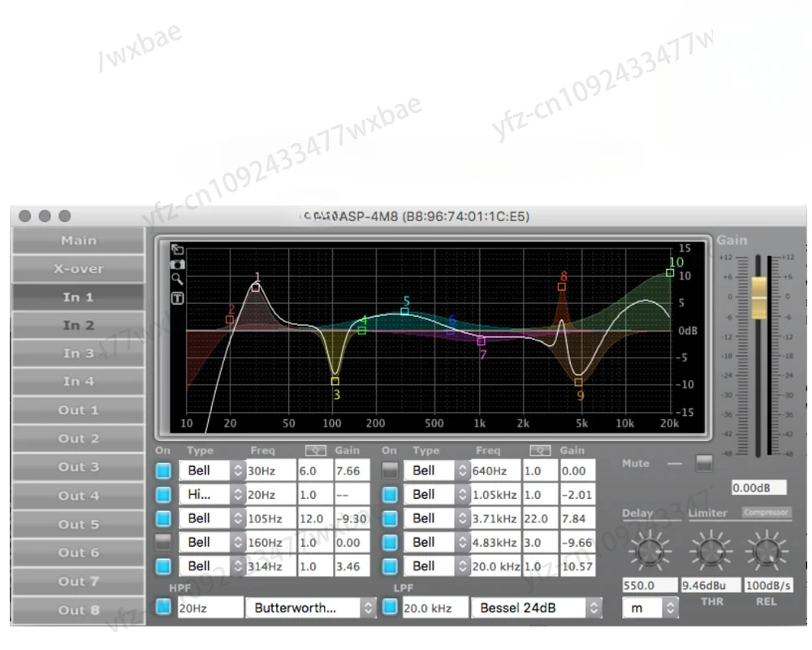The width and height of the screenshot is (812, 650).
Task: Enable the 160Hz Bell band
Action: pos(163,542)
